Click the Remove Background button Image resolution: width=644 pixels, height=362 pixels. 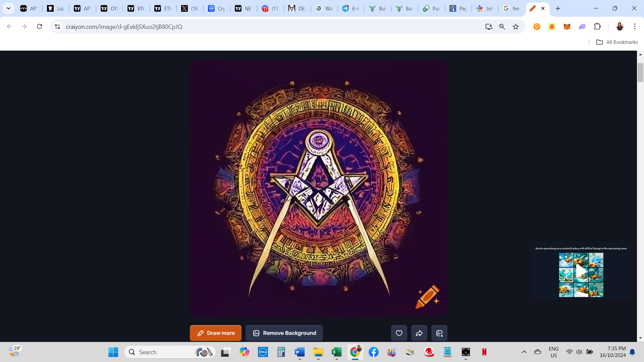coord(284,333)
